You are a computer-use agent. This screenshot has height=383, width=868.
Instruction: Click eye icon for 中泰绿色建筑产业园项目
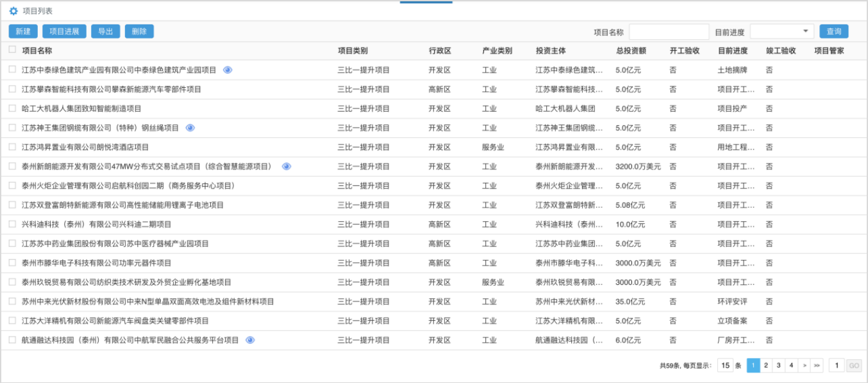228,70
